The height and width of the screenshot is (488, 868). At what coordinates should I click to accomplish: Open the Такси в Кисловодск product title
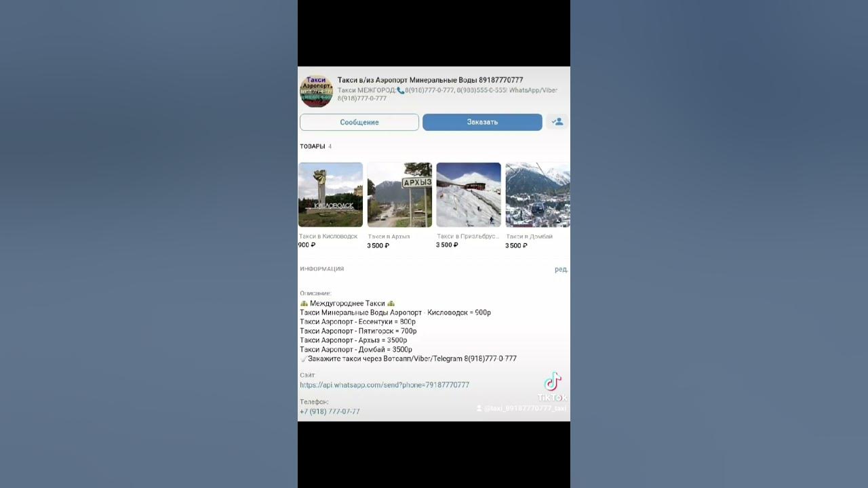point(328,237)
